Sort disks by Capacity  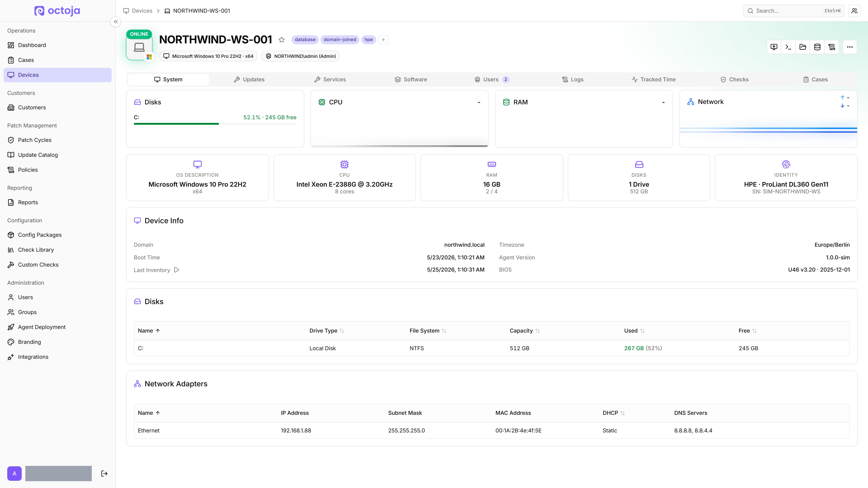coord(525,331)
